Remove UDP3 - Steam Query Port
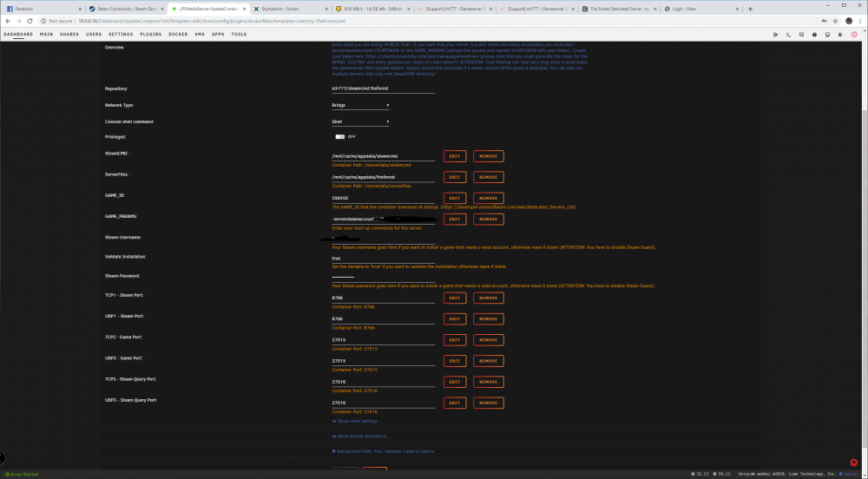Viewport: 868px width, 479px height. click(488, 404)
